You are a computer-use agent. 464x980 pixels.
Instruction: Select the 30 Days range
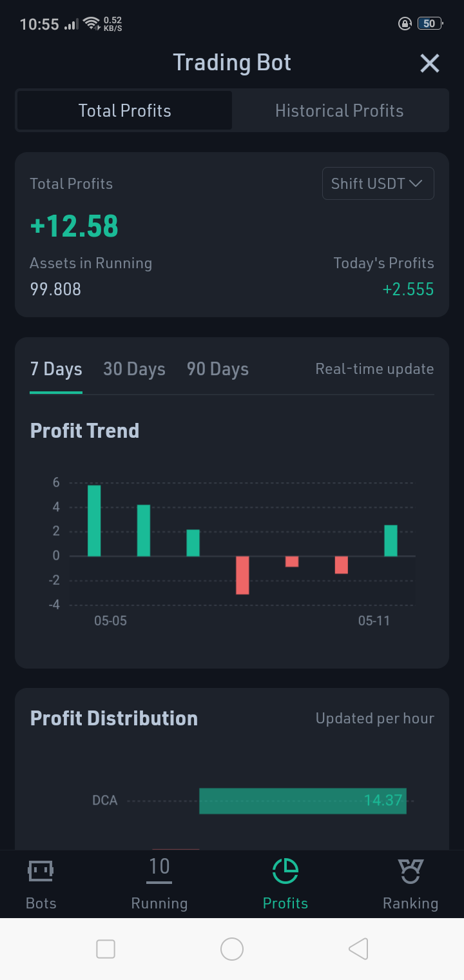[x=134, y=369]
